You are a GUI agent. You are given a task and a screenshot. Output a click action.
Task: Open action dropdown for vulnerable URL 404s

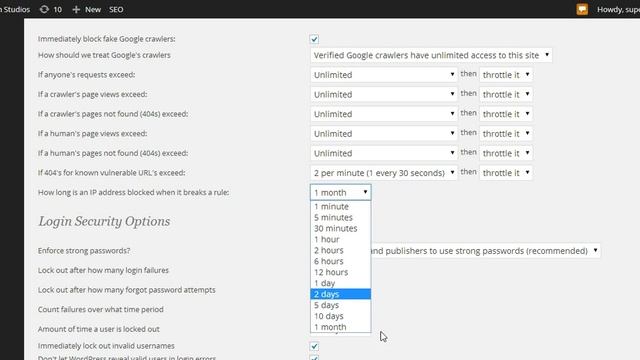click(506, 173)
